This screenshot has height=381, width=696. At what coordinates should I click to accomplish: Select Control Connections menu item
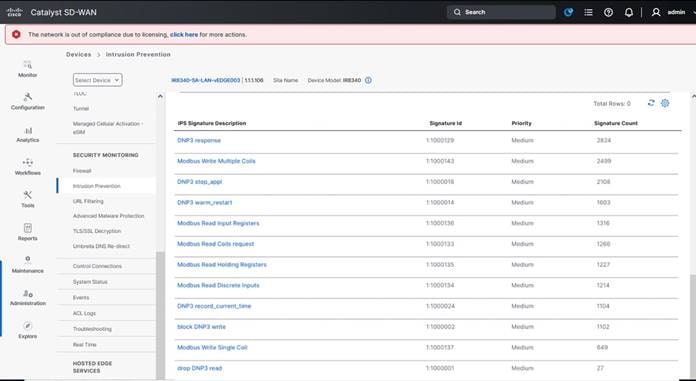[97, 266]
